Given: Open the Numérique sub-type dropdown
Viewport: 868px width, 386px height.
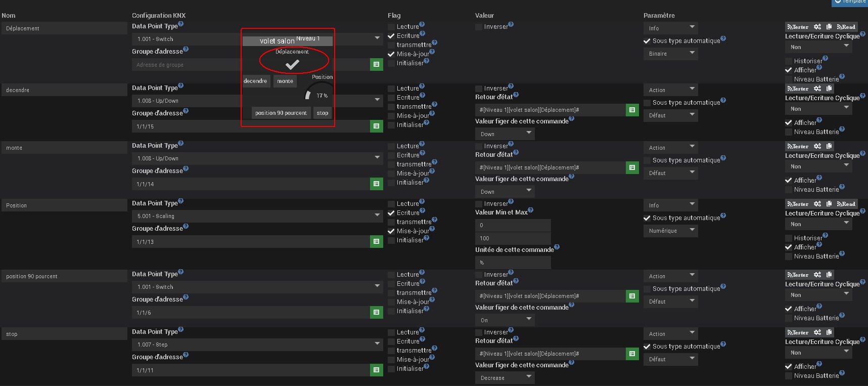Looking at the screenshot, I should coord(670,231).
